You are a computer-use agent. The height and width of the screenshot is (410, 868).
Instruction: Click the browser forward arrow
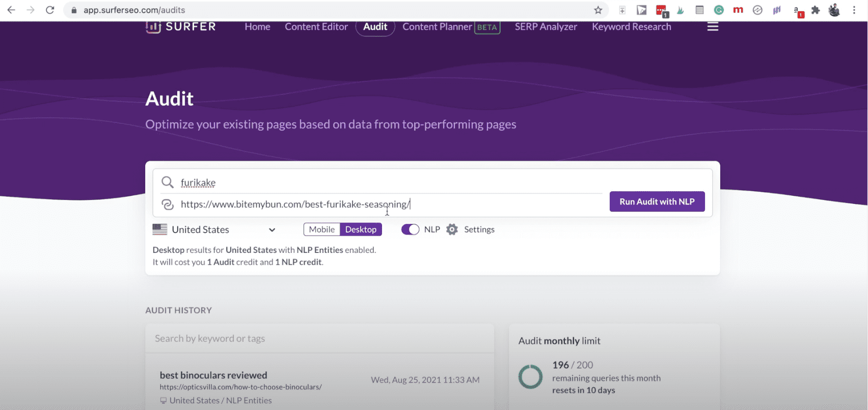tap(31, 10)
